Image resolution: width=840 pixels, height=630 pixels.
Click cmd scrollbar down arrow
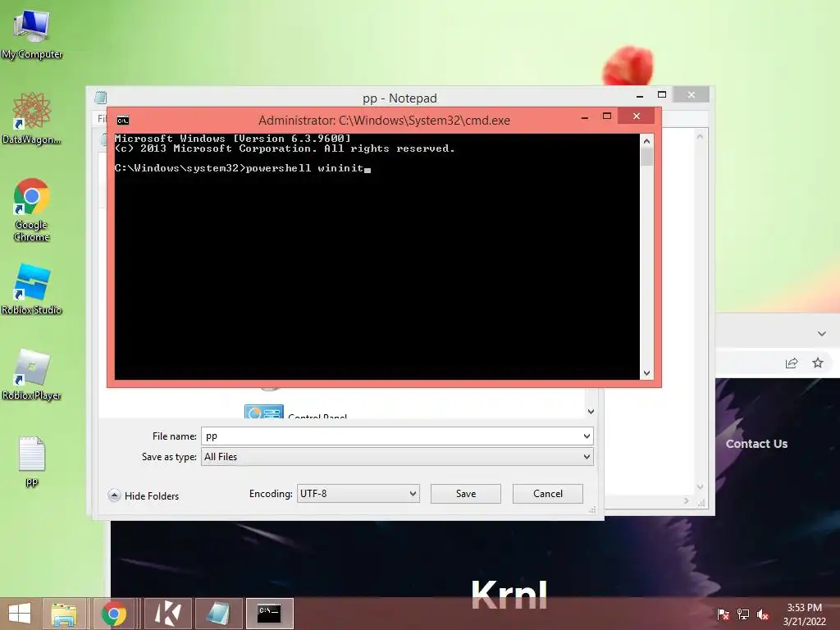pos(646,373)
